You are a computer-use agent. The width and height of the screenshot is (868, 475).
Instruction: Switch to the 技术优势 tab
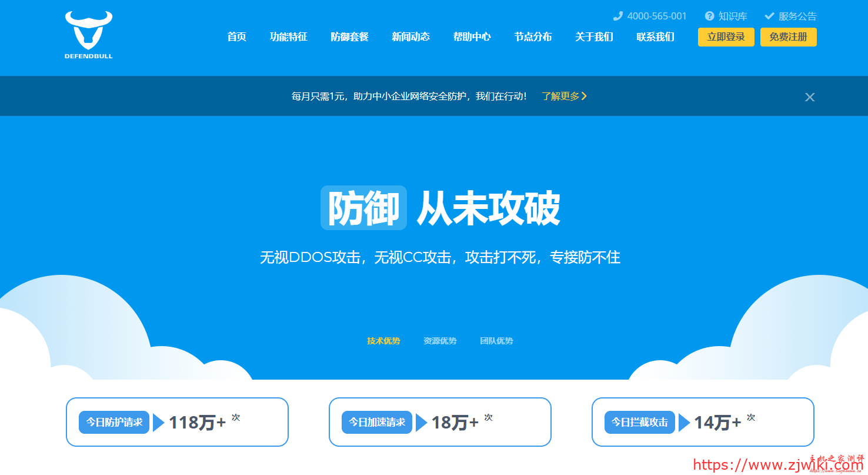[383, 341]
